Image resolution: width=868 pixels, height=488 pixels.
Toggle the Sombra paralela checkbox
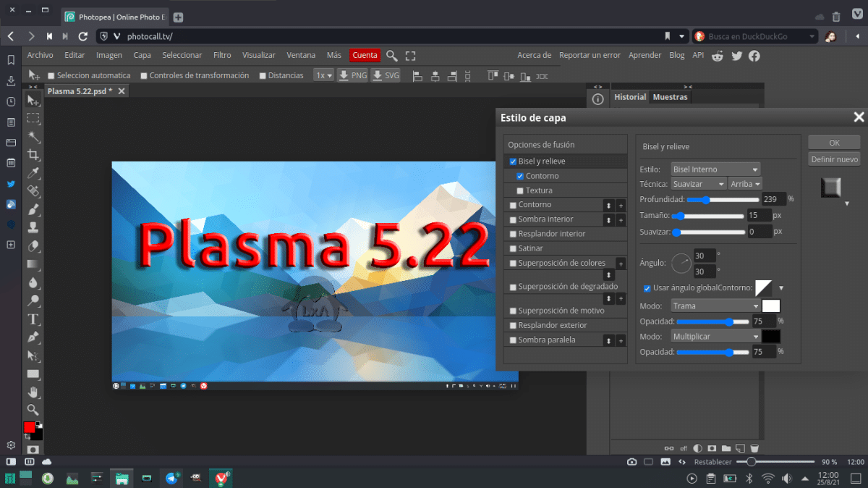click(513, 340)
